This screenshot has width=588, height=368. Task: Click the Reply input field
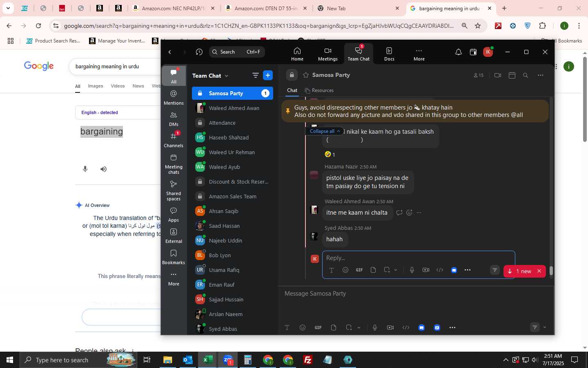(419, 258)
